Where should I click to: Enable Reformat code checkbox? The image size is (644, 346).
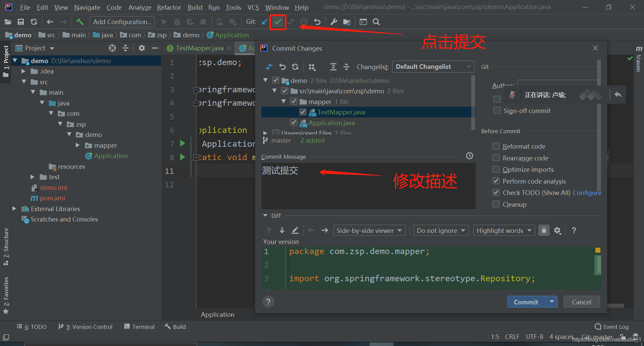pyautogui.click(x=496, y=146)
